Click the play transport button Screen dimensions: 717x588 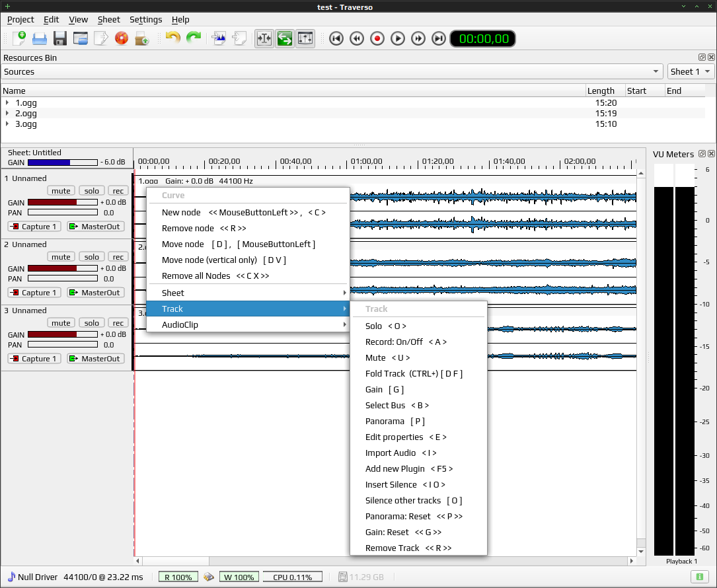(x=398, y=38)
